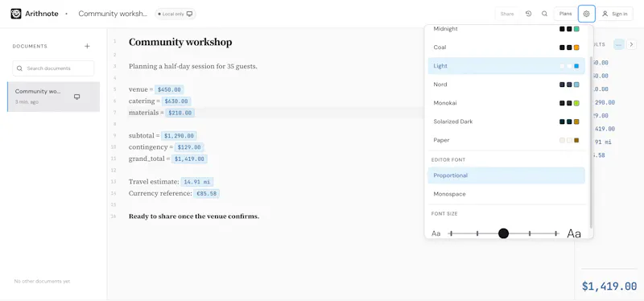Select the Monokai theme

tap(506, 103)
